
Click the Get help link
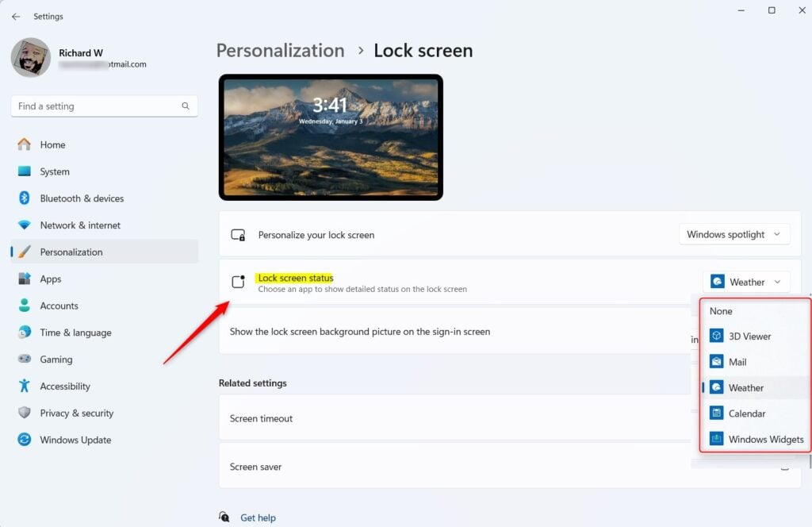click(258, 517)
